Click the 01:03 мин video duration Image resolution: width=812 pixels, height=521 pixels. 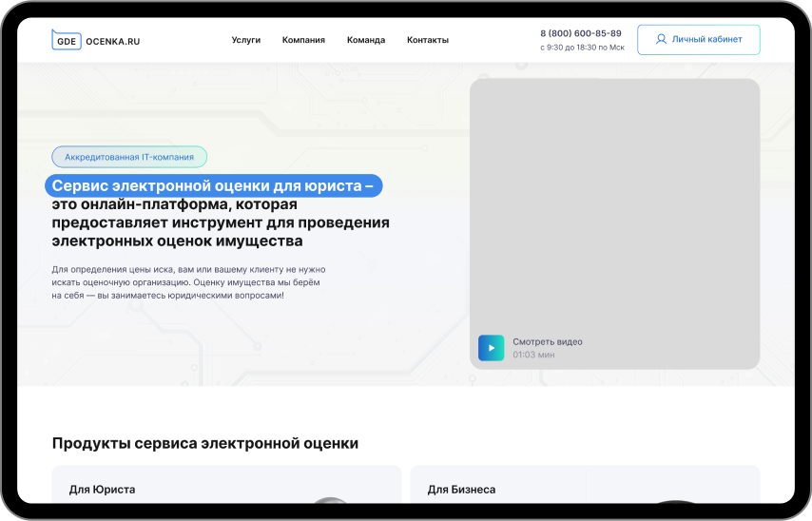point(533,355)
